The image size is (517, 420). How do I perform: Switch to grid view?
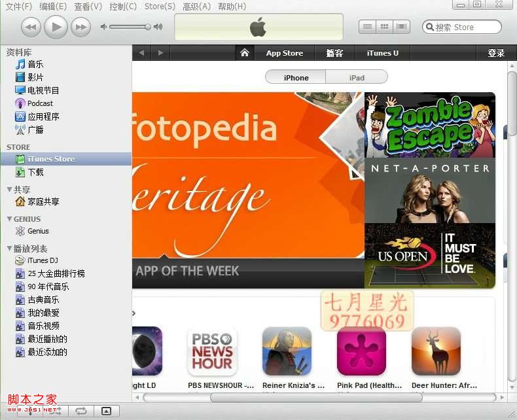pos(384,27)
